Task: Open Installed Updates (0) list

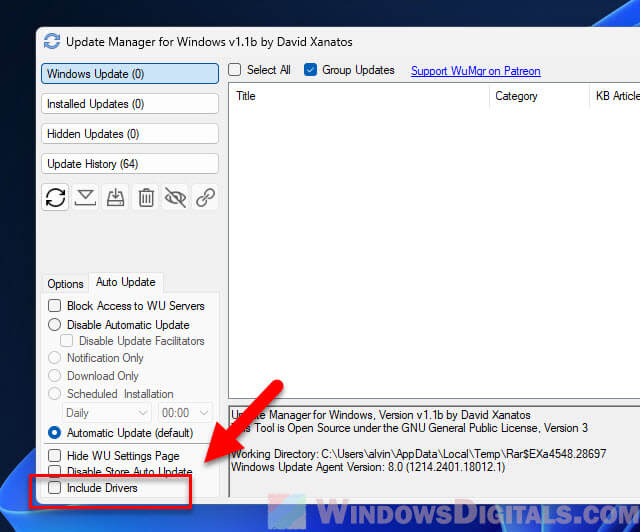Action: 130,104
